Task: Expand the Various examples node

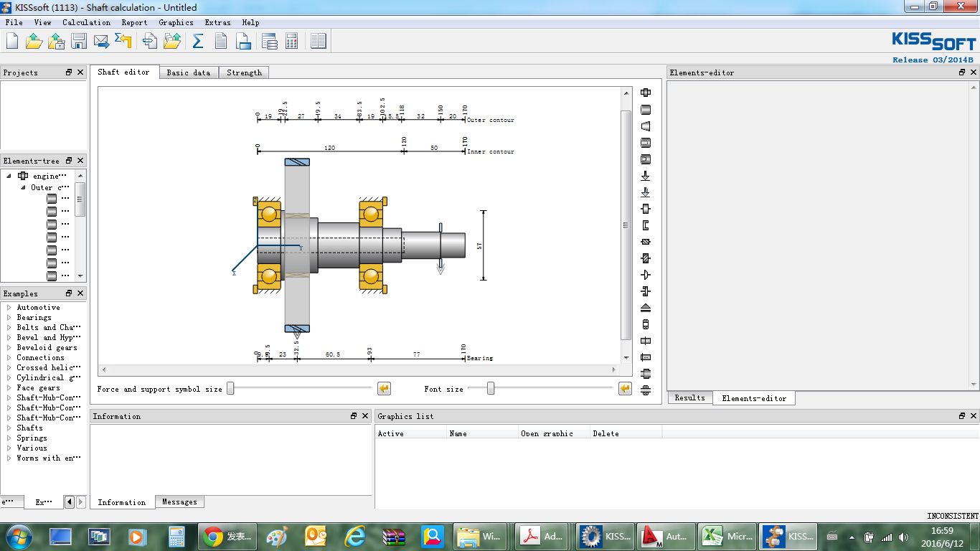Action: [x=9, y=448]
